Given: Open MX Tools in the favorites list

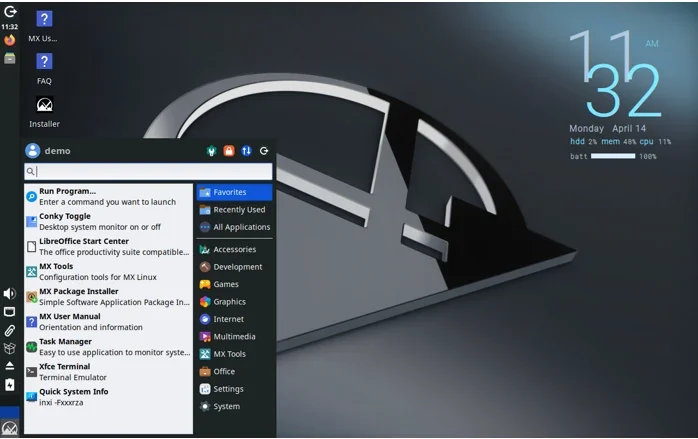Looking at the screenshot, I should click(x=109, y=272).
